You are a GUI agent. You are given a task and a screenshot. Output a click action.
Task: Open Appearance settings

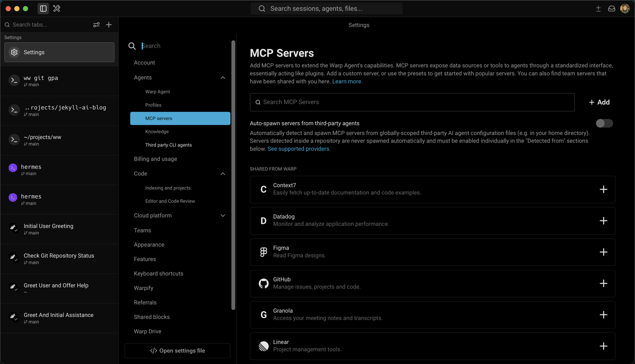point(149,245)
